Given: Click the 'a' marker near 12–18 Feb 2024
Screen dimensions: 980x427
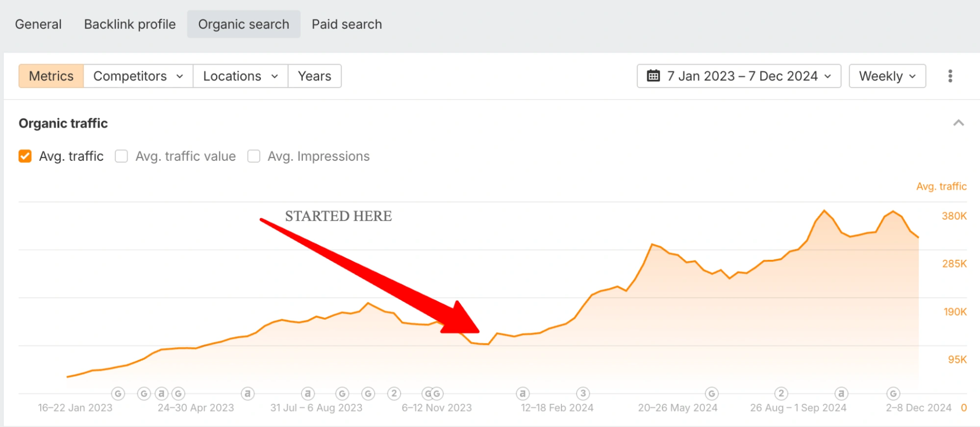Looking at the screenshot, I should click(523, 393).
